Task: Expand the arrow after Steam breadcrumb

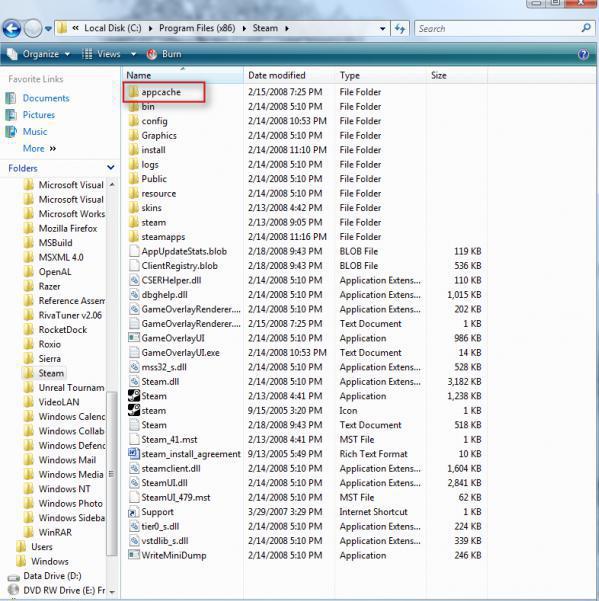Action: pyautogui.click(x=287, y=28)
